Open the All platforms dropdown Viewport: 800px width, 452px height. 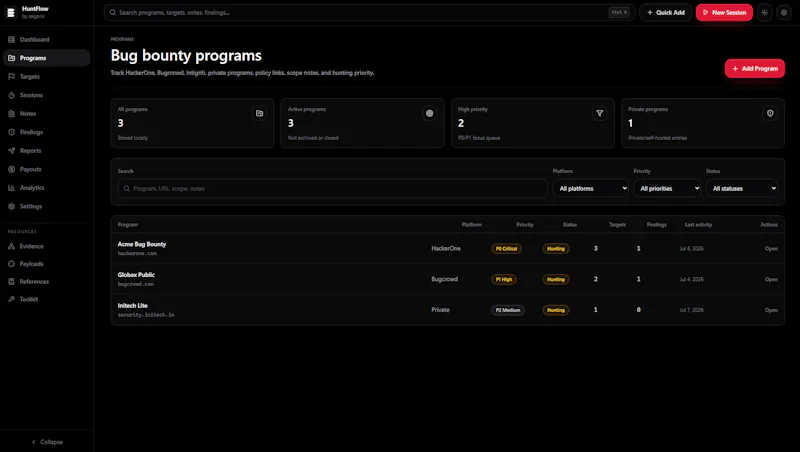click(x=591, y=188)
